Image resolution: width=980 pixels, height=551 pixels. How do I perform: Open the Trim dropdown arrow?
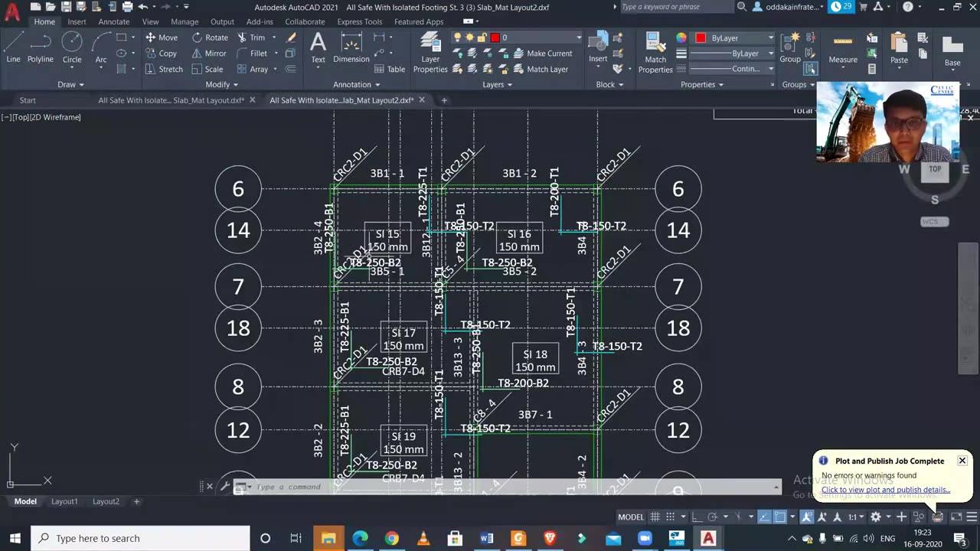pyautogui.click(x=275, y=37)
